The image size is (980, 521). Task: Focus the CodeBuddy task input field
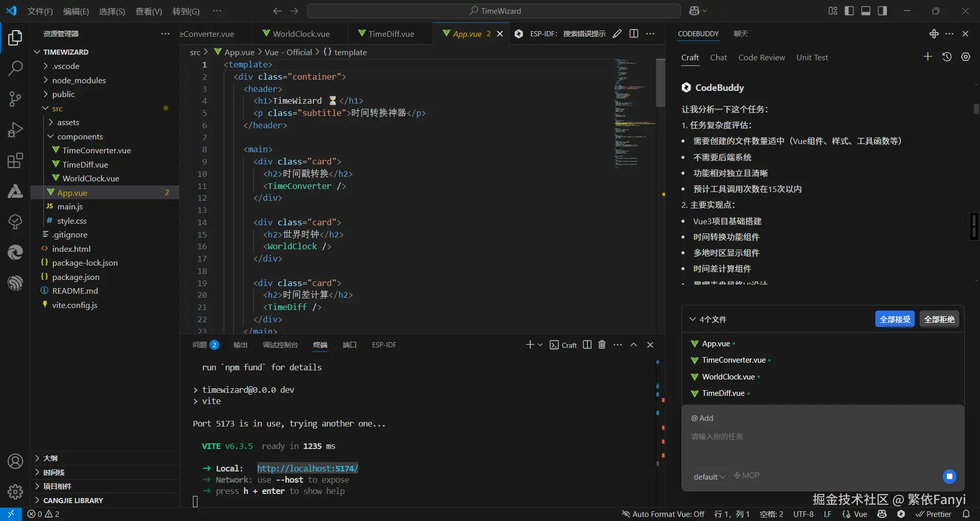(822, 437)
